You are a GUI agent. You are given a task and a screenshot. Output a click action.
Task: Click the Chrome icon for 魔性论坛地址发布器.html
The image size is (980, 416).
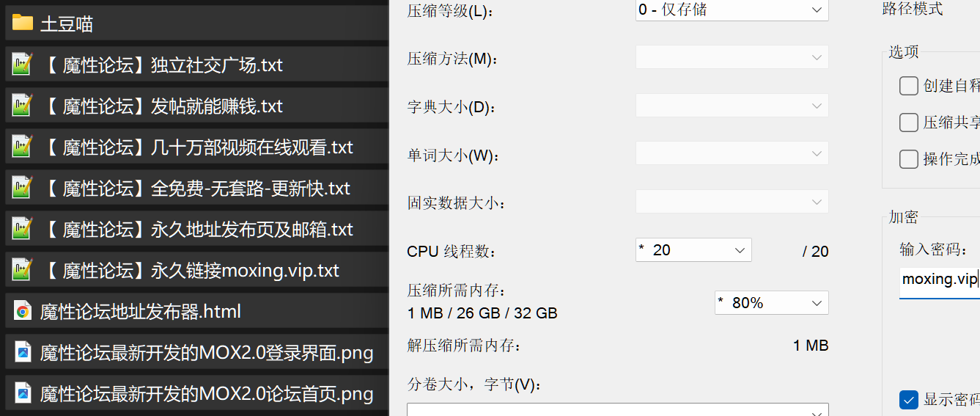tap(23, 311)
